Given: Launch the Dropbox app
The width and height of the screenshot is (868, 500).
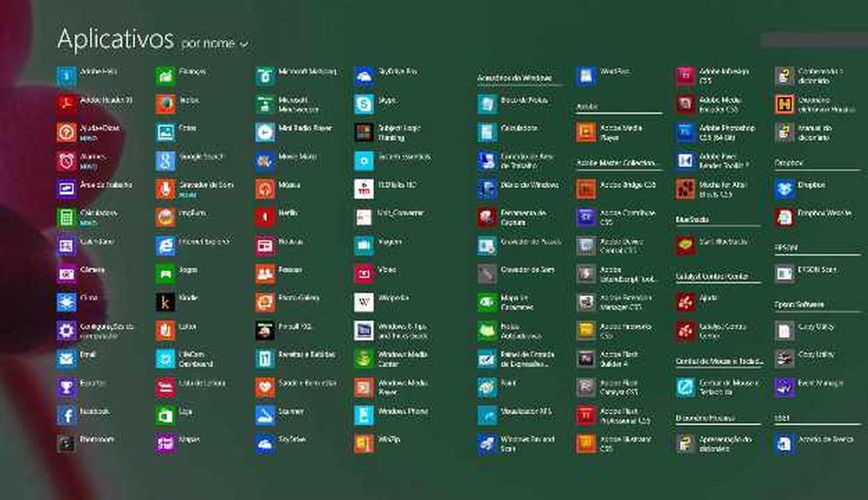Looking at the screenshot, I should coord(800,190).
